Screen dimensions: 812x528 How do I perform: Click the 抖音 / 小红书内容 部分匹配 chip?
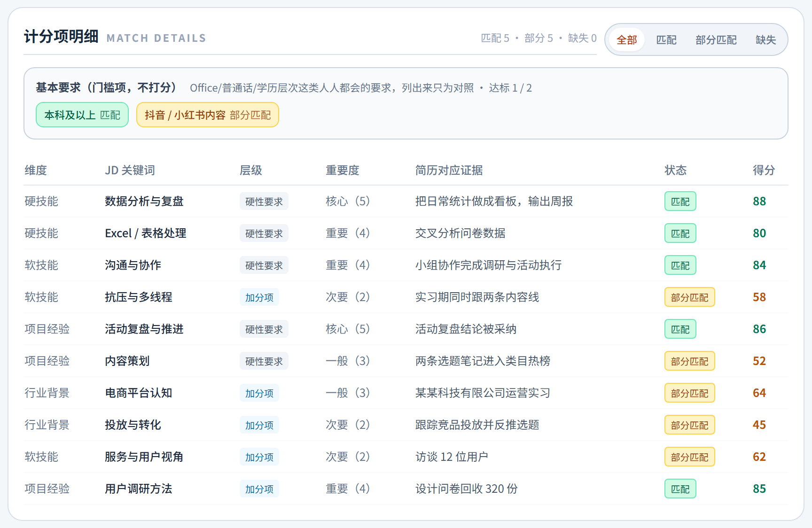point(208,115)
